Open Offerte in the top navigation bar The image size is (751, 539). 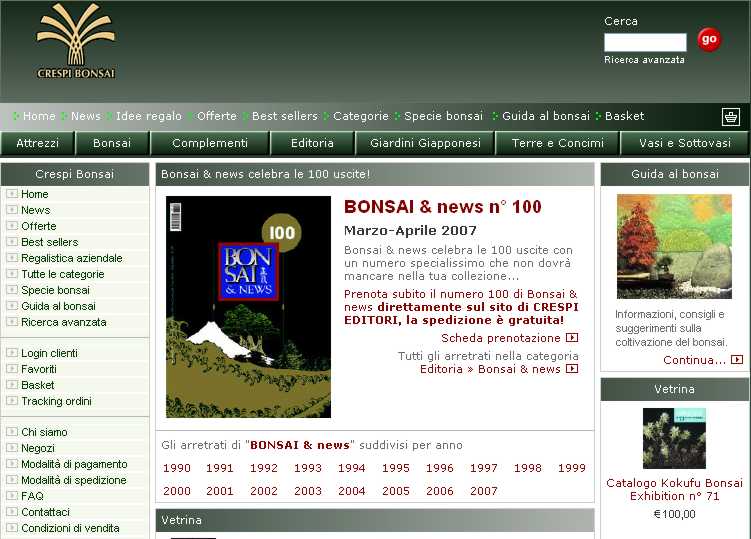[216, 116]
